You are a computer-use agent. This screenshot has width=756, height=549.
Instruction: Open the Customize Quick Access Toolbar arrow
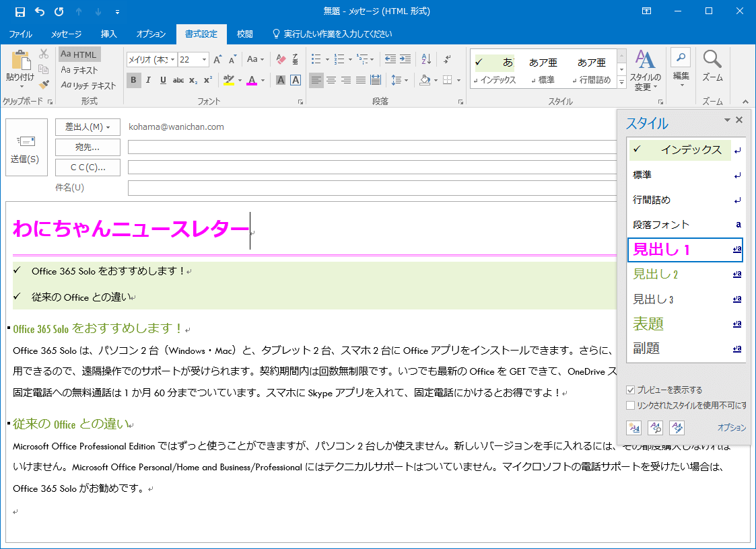pyautogui.click(x=118, y=11)
